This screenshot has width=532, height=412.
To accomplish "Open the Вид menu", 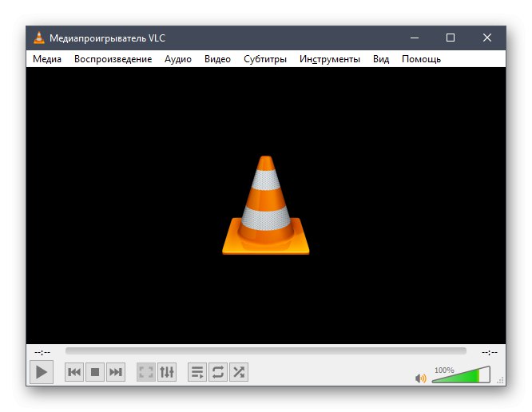I will 381,59.
